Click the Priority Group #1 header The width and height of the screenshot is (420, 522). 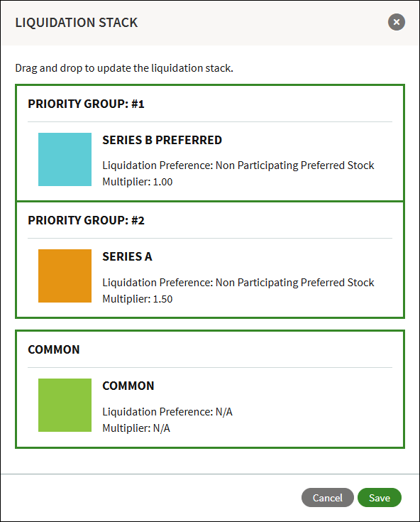click(x=86, y=104)
